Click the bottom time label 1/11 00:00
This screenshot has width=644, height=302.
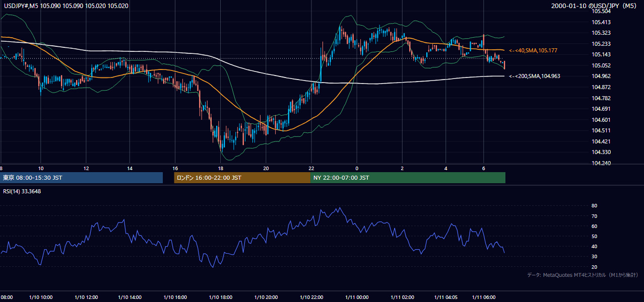(357, 297)
